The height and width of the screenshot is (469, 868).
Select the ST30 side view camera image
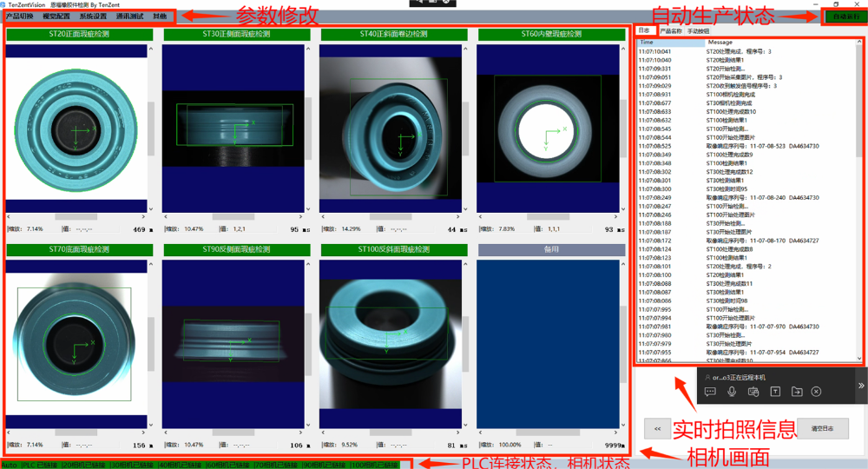(x=233, y=129)
